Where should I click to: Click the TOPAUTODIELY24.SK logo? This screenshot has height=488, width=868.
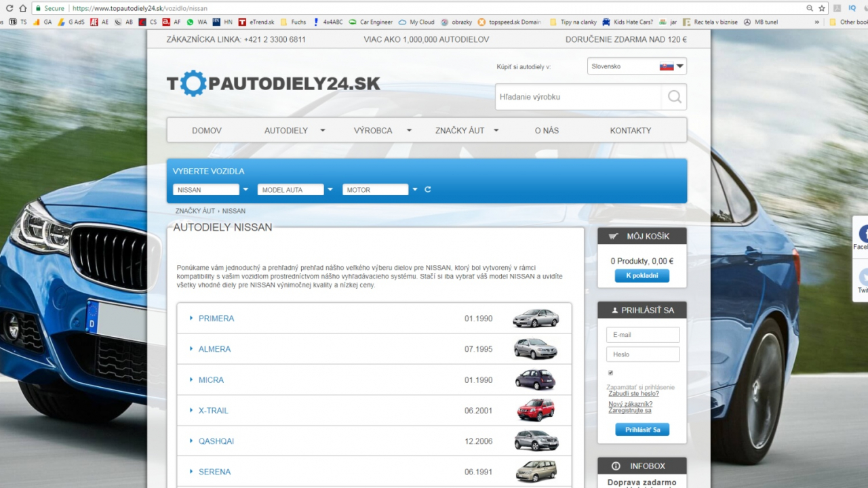click(x=273, y=83)
